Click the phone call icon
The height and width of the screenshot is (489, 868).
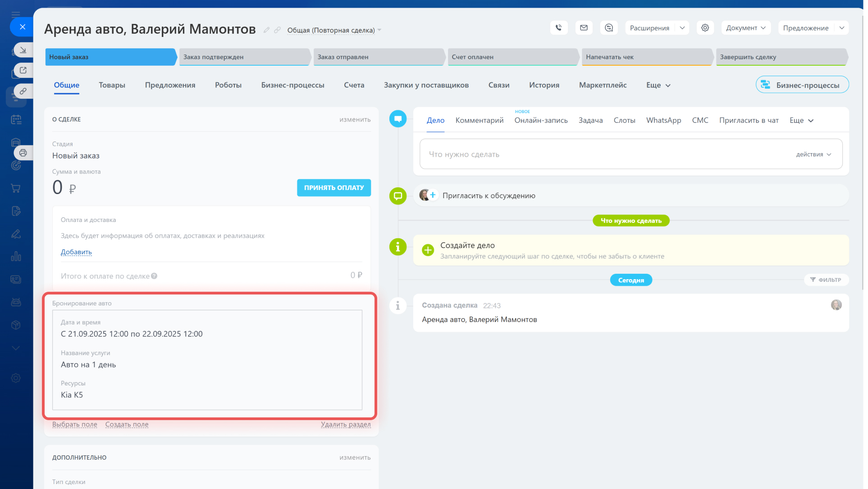(x=558, y=28)
